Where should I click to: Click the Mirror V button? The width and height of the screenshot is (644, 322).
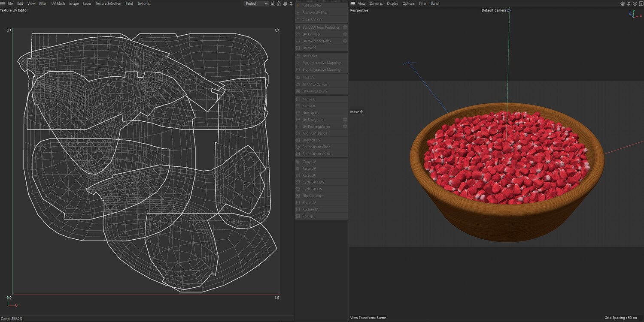click(321, 106)
